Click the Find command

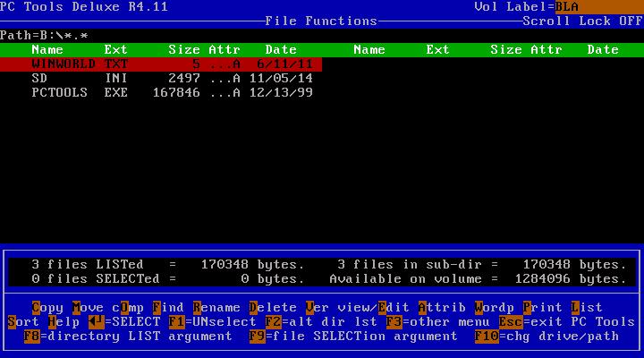click(x=167, y=307)
